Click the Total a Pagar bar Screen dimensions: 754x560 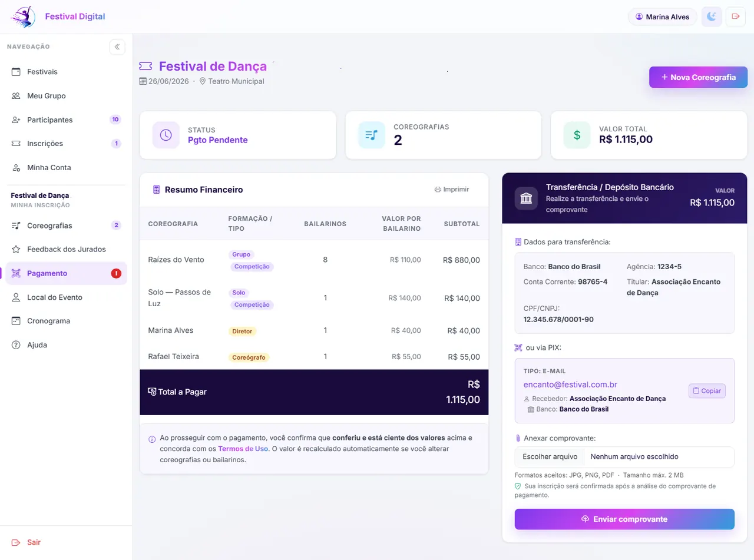point(314,392)
